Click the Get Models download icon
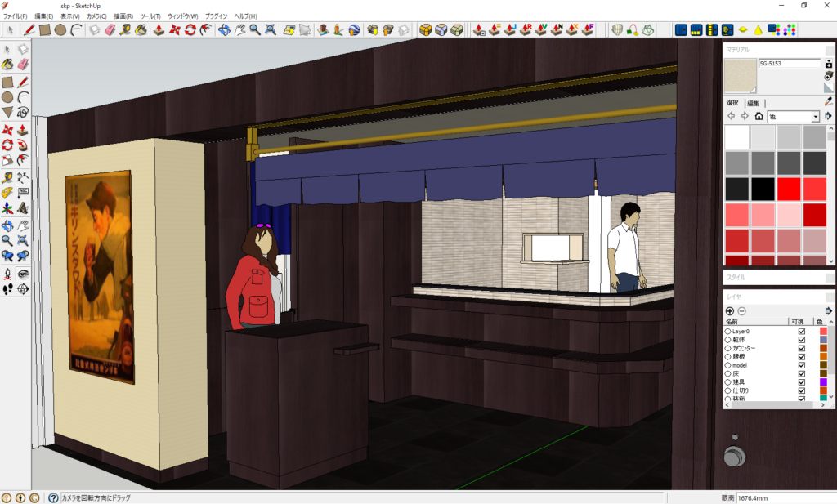 coord(373,30)
